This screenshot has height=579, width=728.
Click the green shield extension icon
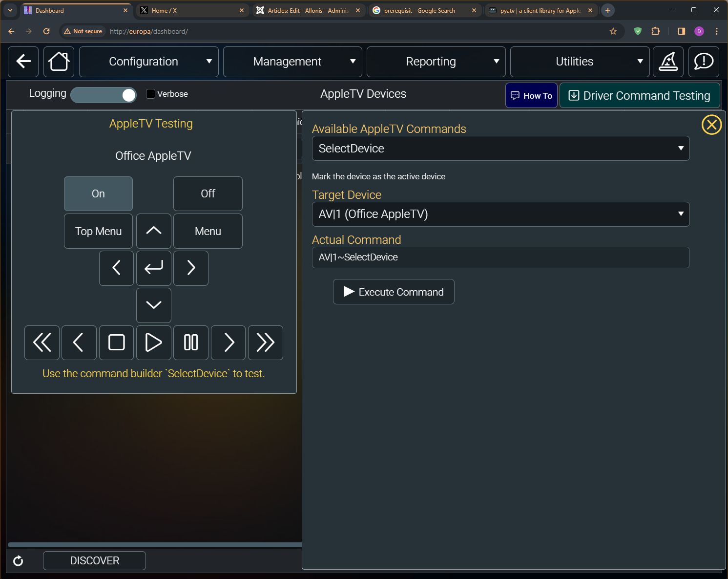click(638, 31)
